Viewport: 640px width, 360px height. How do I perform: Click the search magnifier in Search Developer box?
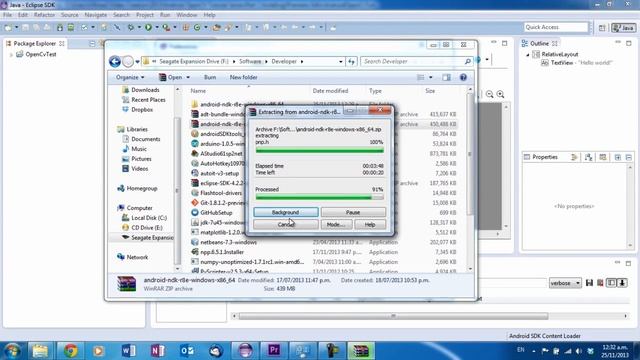click(467, 61)
